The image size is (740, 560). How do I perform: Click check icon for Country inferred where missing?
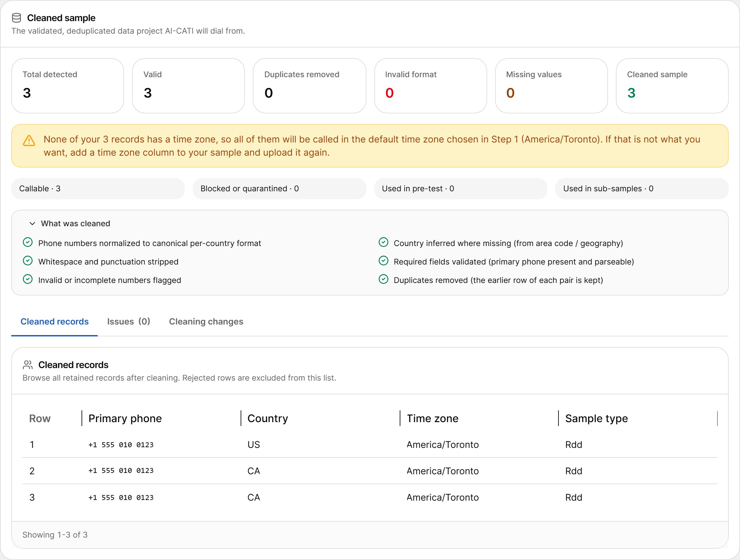pyautogui.click(x=384, y=242)
